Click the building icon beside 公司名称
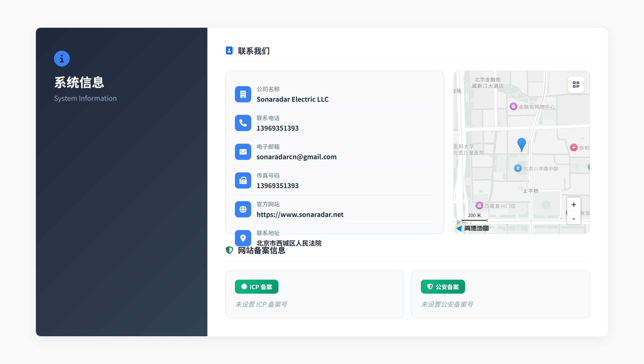Viewport: 644px width, 364px height. pos(243,94)
